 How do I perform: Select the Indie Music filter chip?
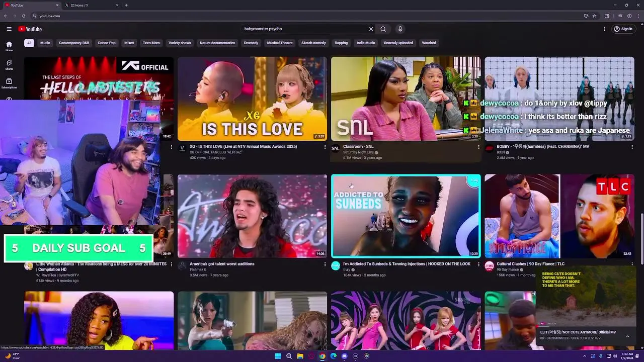point(366,43)
